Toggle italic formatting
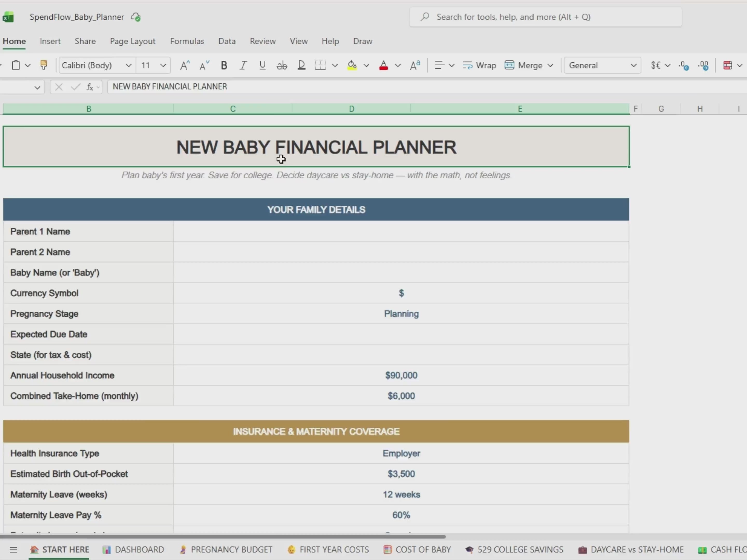This screenshot has height=560, width=747. 243,65
